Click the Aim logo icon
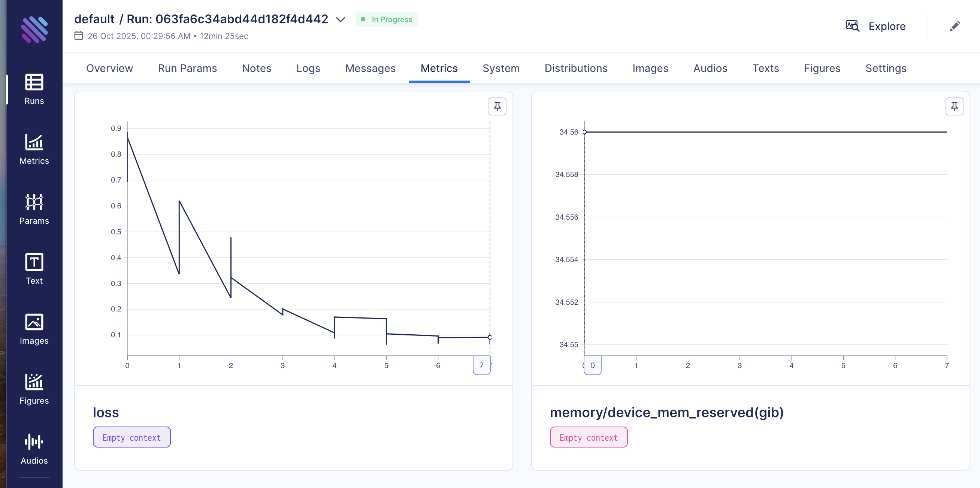980x488 pixels. [x=34, y=29]
